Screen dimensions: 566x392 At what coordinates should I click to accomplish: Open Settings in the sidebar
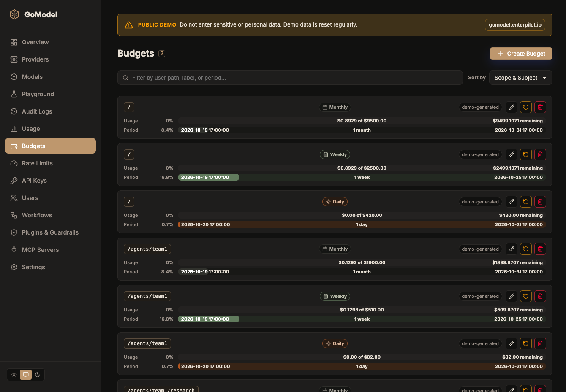(50, 267)
